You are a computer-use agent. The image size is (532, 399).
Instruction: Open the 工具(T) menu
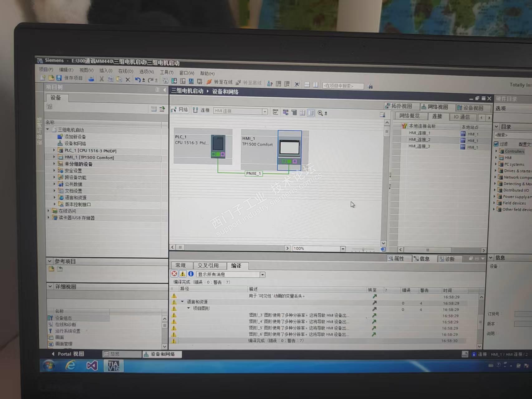[167, 72]
